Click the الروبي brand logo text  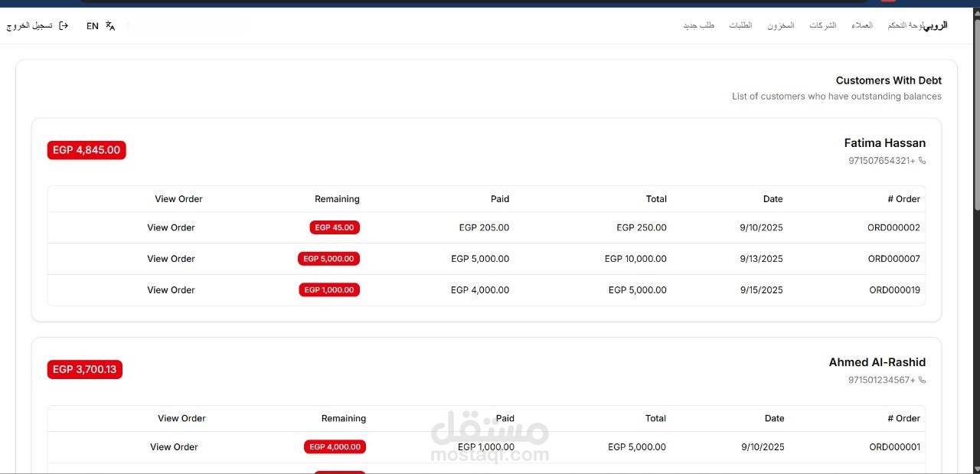tap(936, 26)
